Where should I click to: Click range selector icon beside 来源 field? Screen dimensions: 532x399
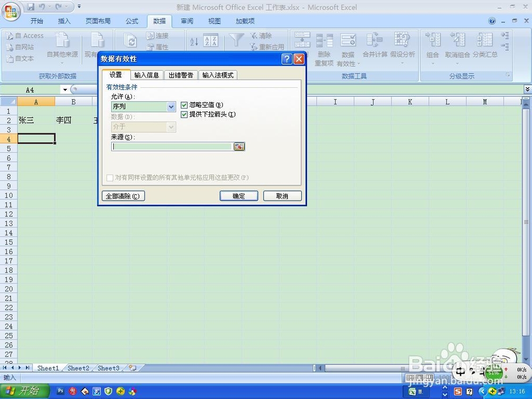click(x=239, y=147)
